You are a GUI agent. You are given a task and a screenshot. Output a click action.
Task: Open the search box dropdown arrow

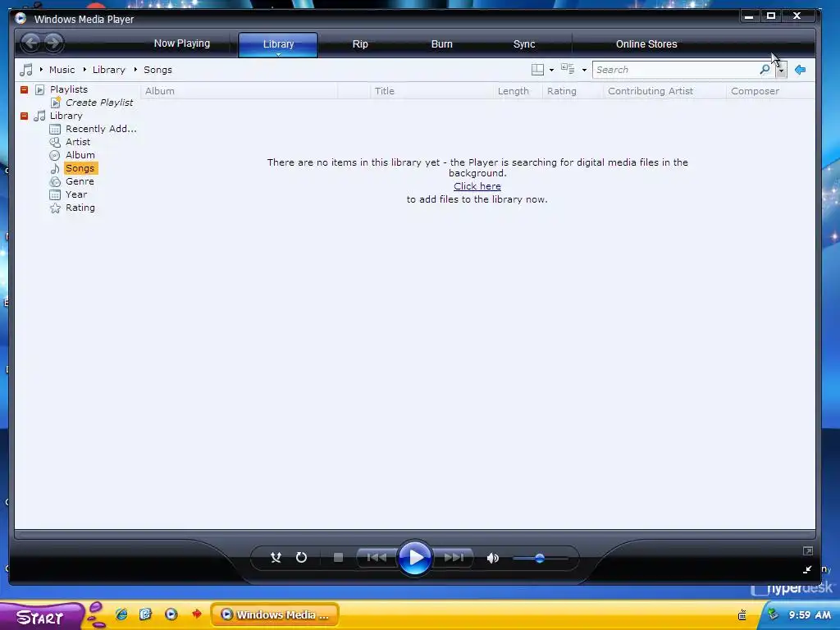pos(781,70)
